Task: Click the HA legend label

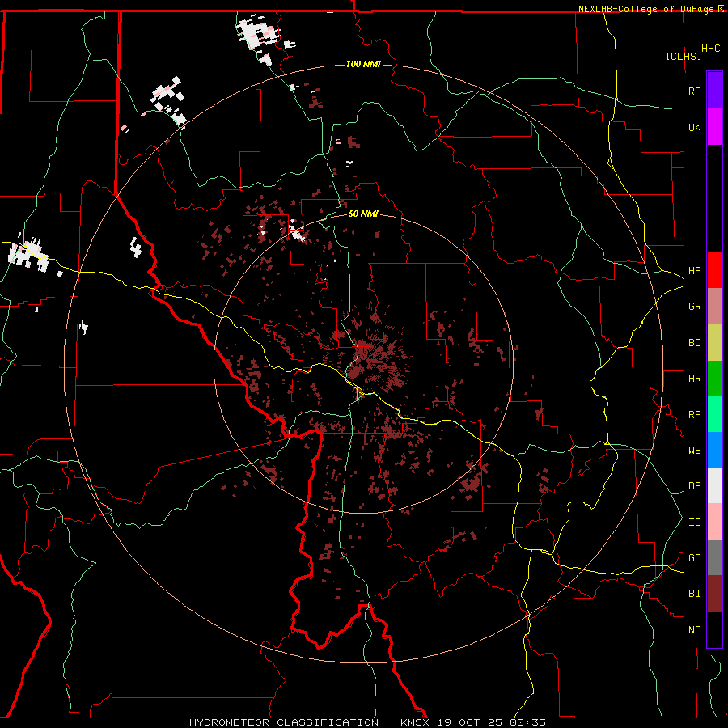Action: [694, 271]
